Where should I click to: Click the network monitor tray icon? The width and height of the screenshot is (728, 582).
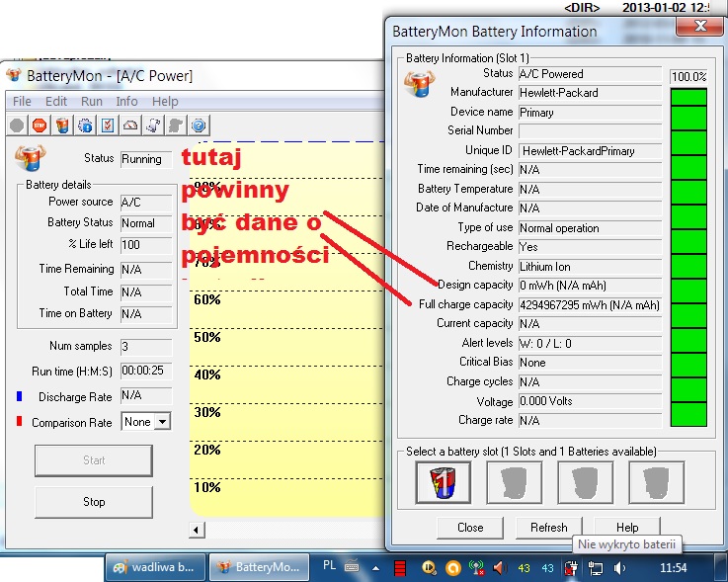595,568
